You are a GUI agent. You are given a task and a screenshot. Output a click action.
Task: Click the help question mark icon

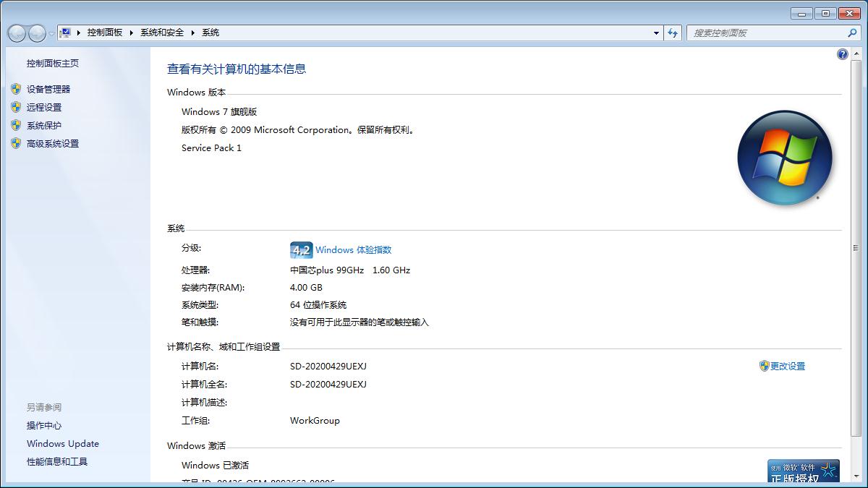pyautogui.click(x=842, y=53)
